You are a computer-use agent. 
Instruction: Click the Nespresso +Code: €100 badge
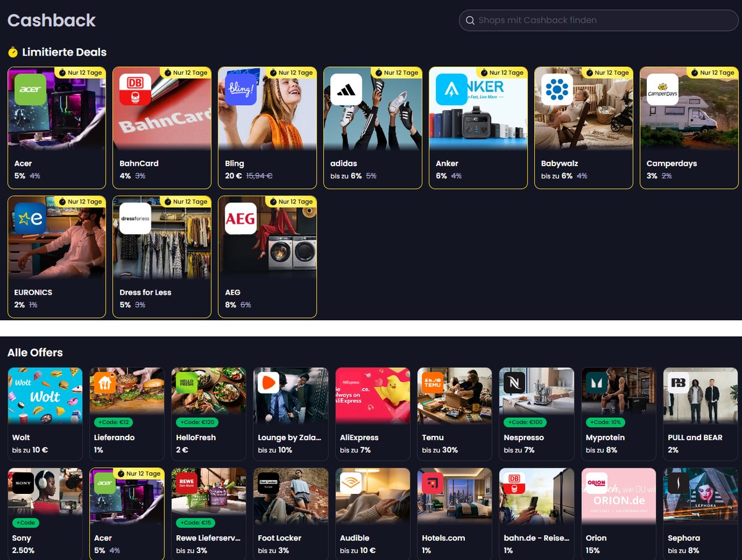pyautogui.click(x=524, y=422)
